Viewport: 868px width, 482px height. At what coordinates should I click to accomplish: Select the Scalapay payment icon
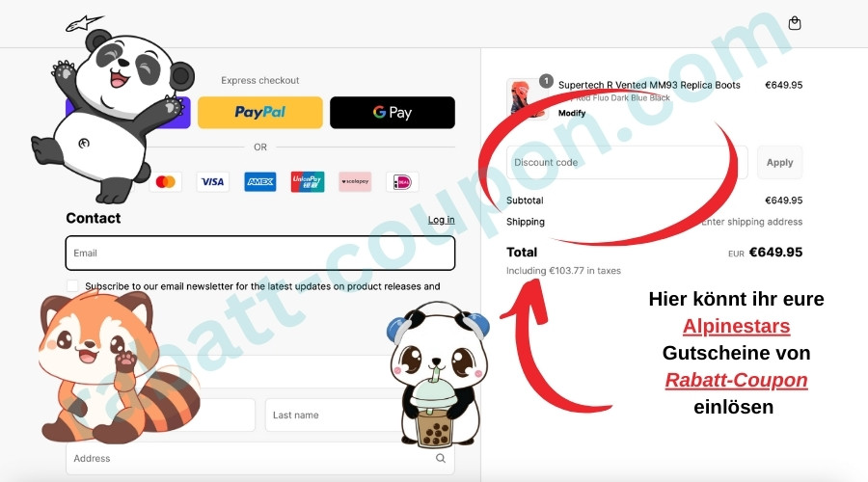pyautogui.click(x=355, y=181)
